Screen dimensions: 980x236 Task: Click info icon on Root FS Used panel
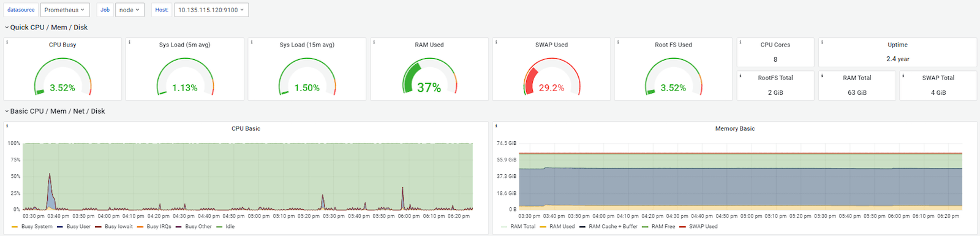618,42
